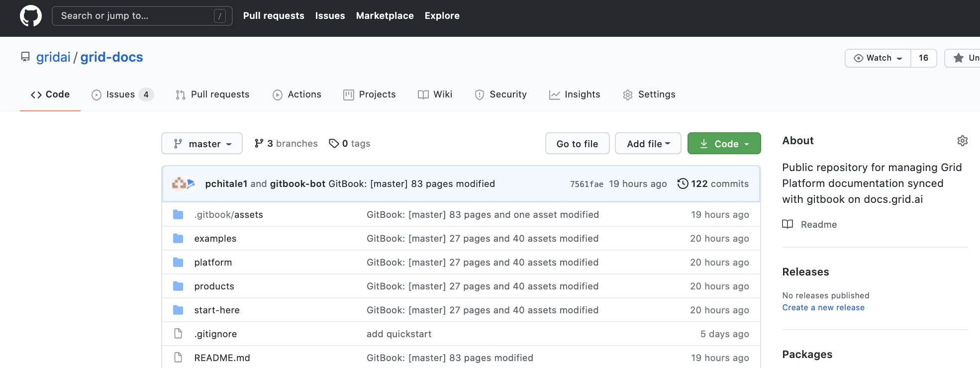Image resolution: width=980 pixels, height=368 pixels.
Task: Click the .gitbook/assets folder icon
Action: 178,214
